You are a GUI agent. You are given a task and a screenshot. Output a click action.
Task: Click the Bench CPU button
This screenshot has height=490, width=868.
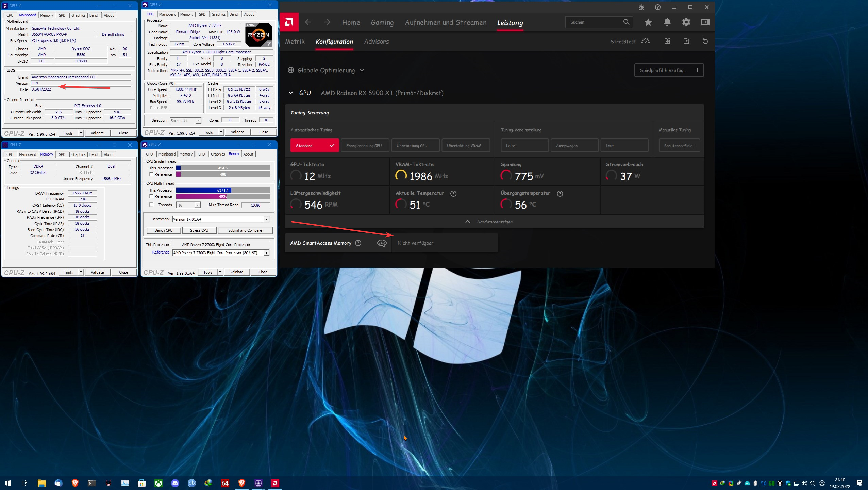[164, 230]
